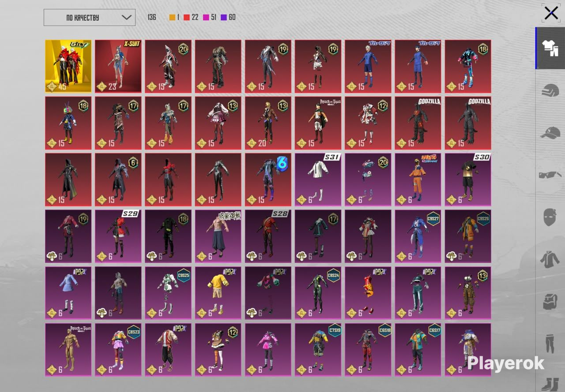The height and width of the screenshot is (392, 565).
Task: Click the level icon on the C8S23 outfit
Action: coord(102,370)
